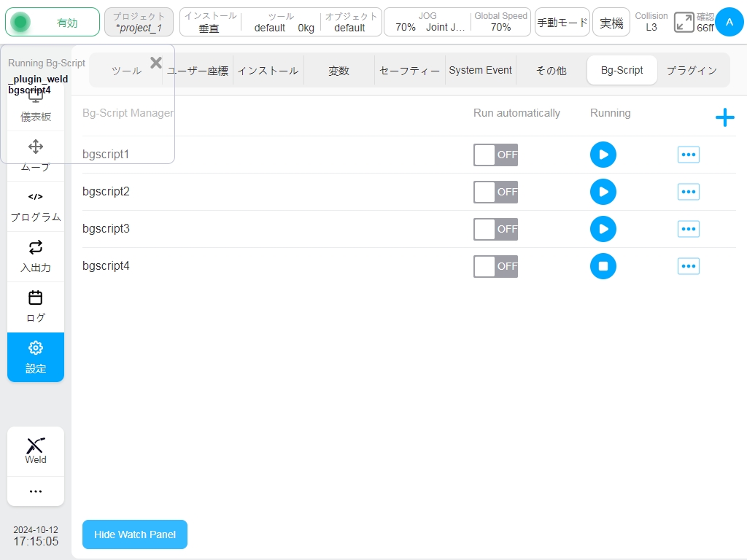Viewport: 747px width, 560px height.
Task: Open the ムーブ move page
Action: (x=36, y=156)
